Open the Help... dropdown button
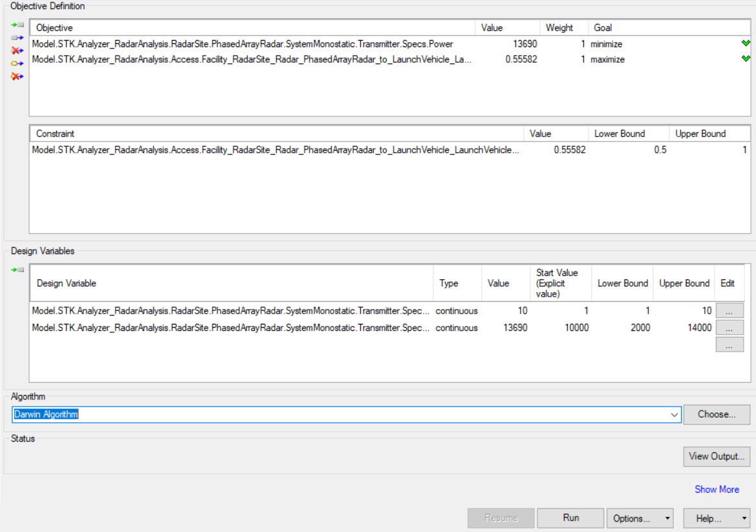The image size is (756, 532). pos(715,518)
